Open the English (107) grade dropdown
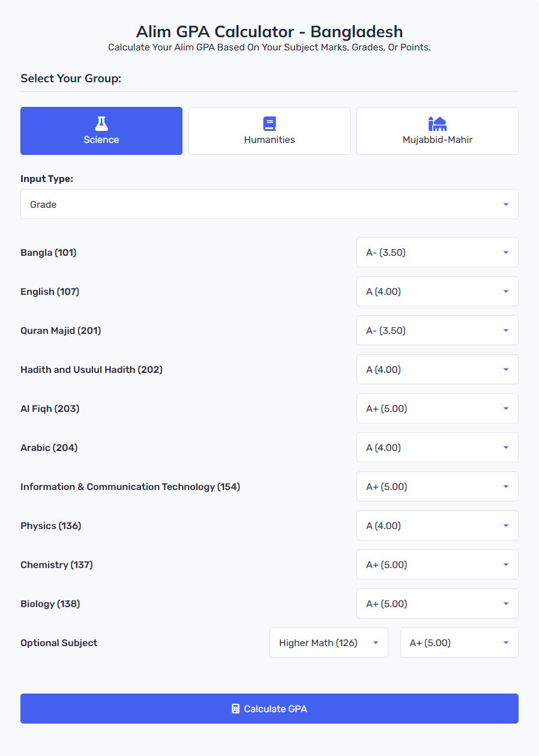The width and height of the screenshot is (539, 756). tap(438, 291)
